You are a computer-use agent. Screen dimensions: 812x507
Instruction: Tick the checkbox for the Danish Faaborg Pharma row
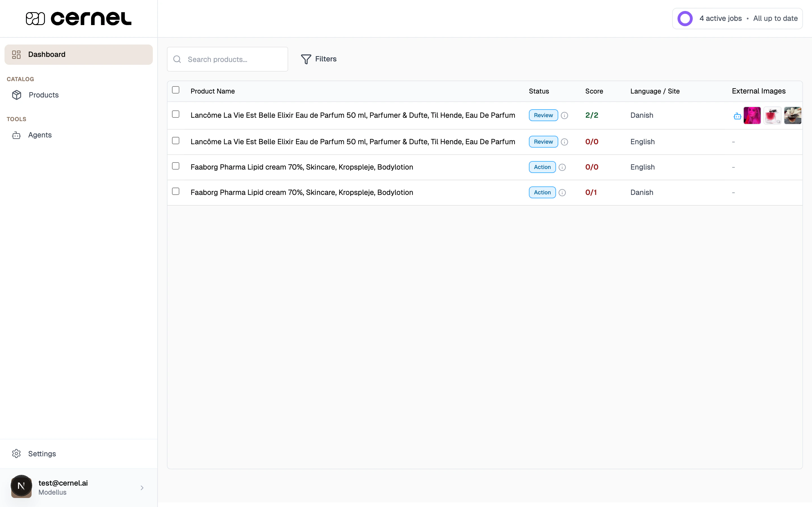(x=176, y=191)
